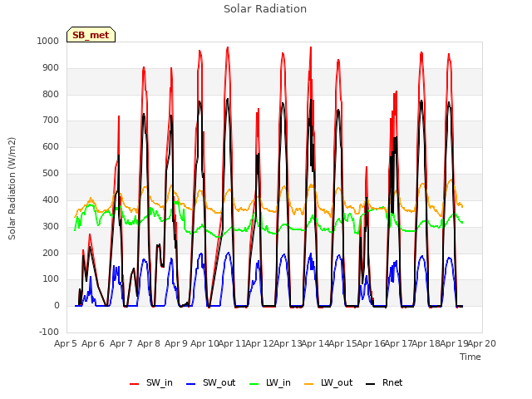Click the 700 y-axis tick label

click(51, 120)
